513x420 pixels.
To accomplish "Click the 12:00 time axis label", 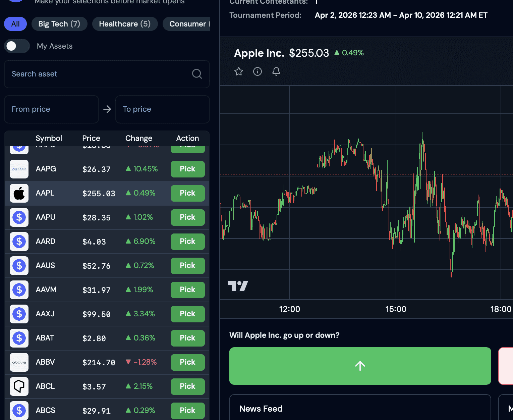I will pyautogui.click(x=290, y=309).
